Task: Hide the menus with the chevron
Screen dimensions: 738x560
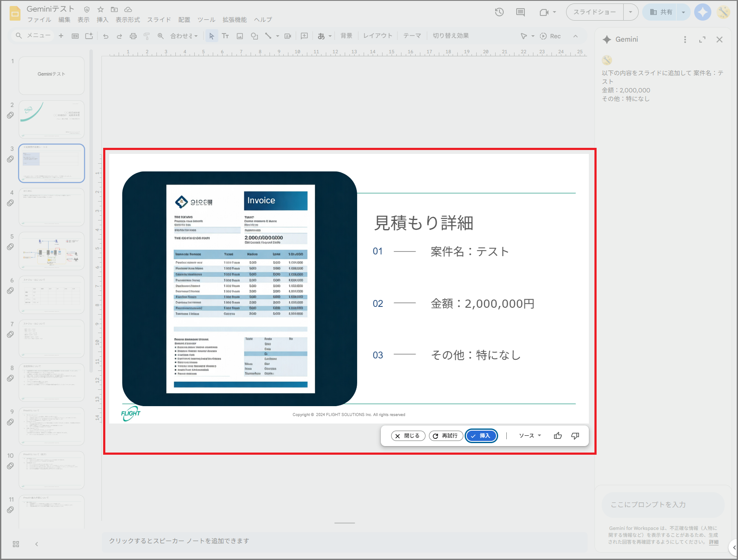Action: click(576, 36)
